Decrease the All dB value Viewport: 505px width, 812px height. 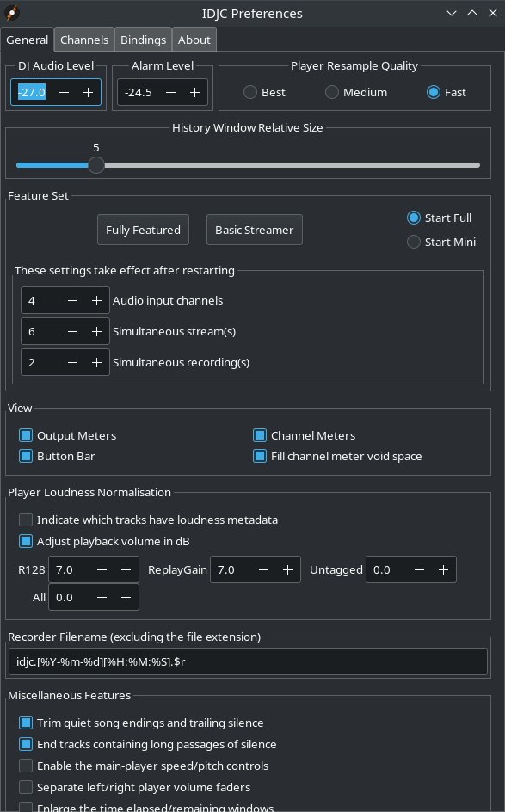tap(102, 597)
